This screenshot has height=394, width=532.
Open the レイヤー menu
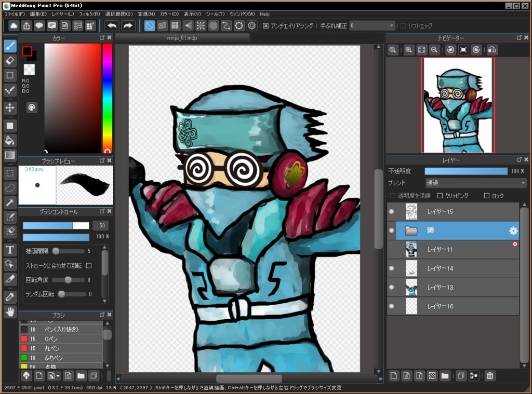[x=63, y=14]
